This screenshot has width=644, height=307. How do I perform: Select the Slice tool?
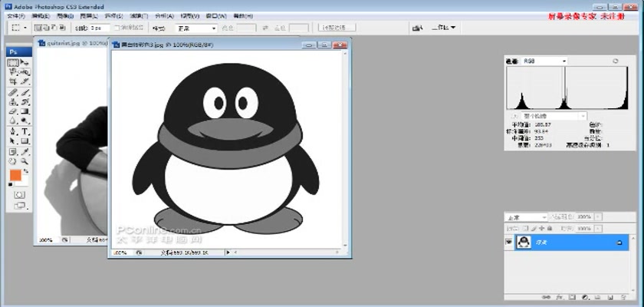[25, 81]
